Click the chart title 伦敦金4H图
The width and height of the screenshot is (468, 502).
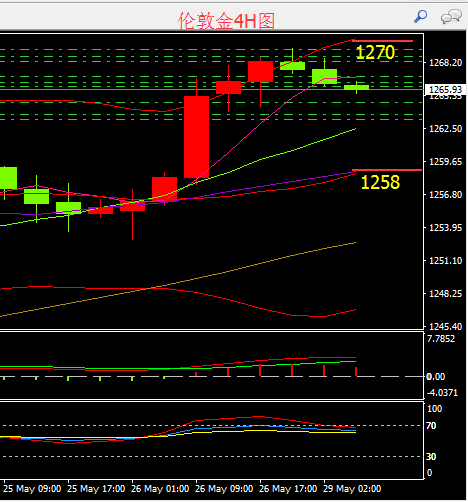(226, 21)
